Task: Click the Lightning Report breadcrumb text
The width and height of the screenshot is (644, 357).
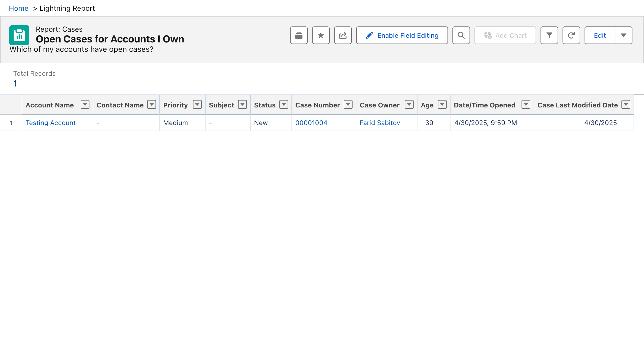Action: point(67,8)
